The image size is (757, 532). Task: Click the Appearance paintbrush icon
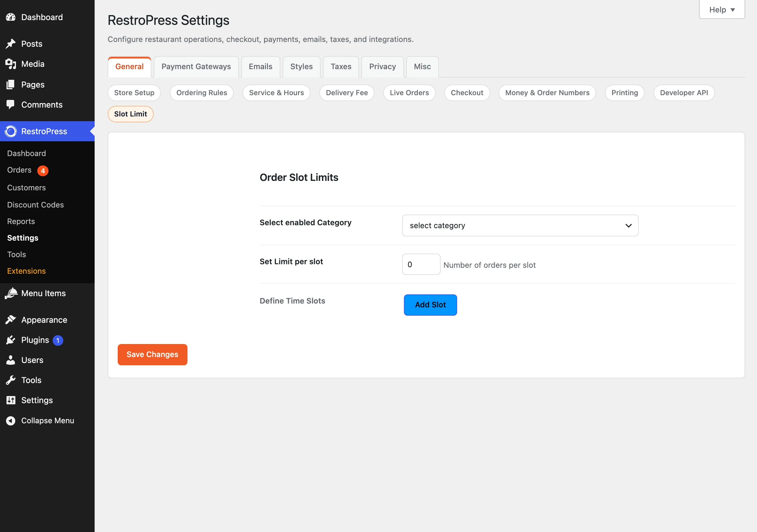[11, 320]
